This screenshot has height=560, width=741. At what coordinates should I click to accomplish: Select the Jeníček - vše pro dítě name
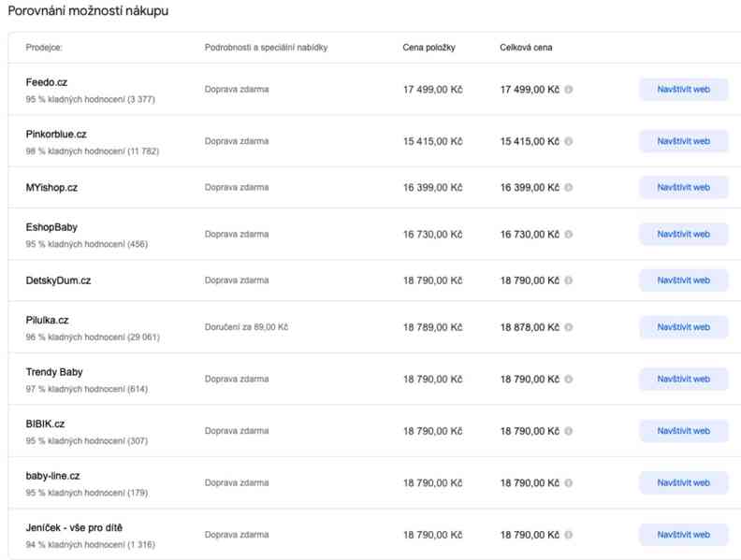(74, 528)
